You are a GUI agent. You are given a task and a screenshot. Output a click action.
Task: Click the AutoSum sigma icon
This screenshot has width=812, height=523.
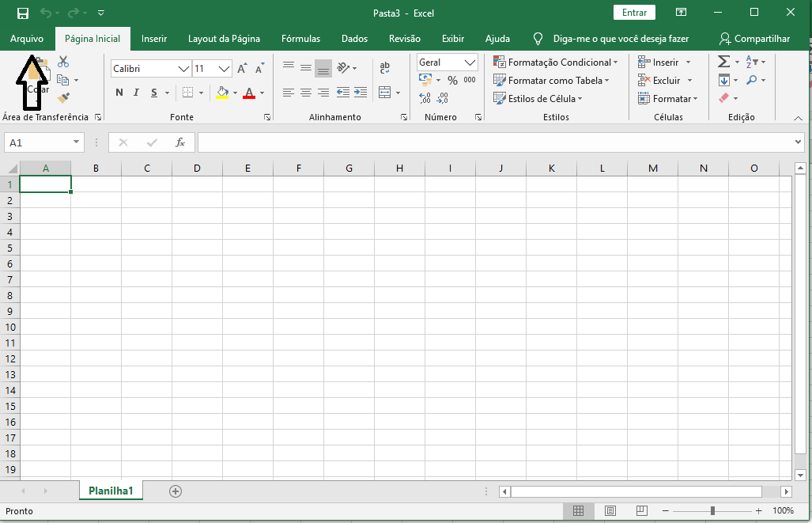723,63
